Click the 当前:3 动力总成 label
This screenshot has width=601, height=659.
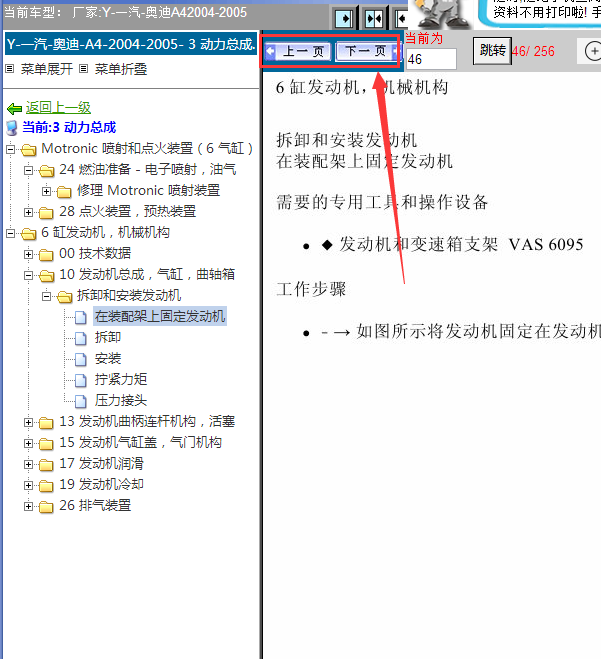coord(69,127)
